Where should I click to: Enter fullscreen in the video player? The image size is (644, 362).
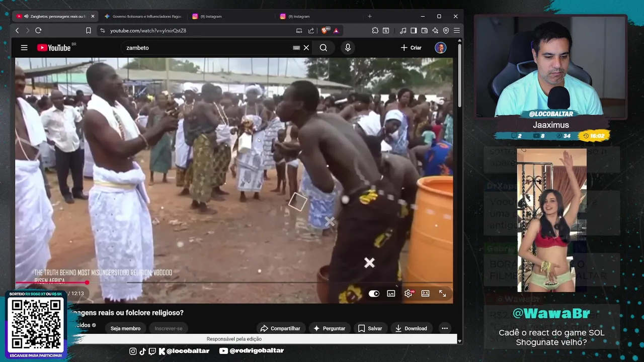(442, 294)
